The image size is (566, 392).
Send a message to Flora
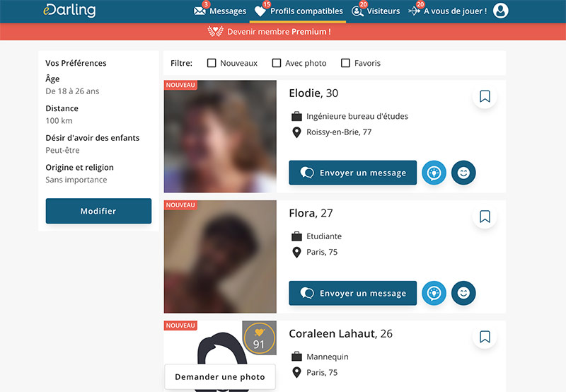point(352,293)
